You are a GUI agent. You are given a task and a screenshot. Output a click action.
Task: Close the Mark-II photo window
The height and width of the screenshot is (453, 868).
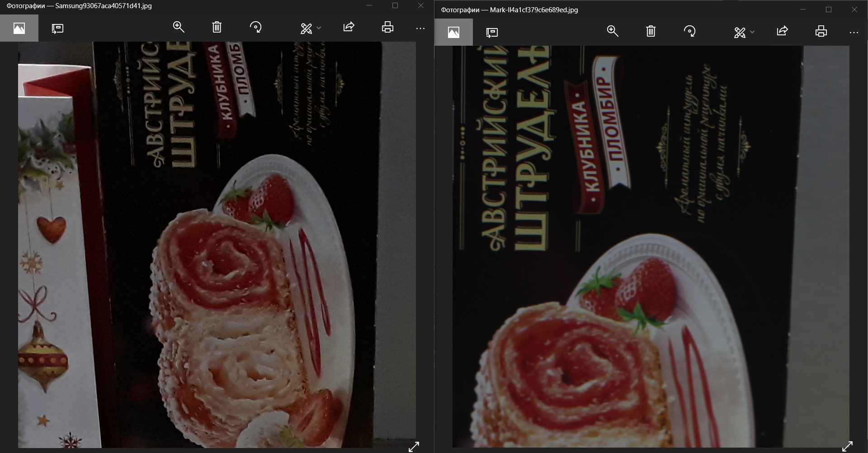pyautogui.click(x=854, y=9)
